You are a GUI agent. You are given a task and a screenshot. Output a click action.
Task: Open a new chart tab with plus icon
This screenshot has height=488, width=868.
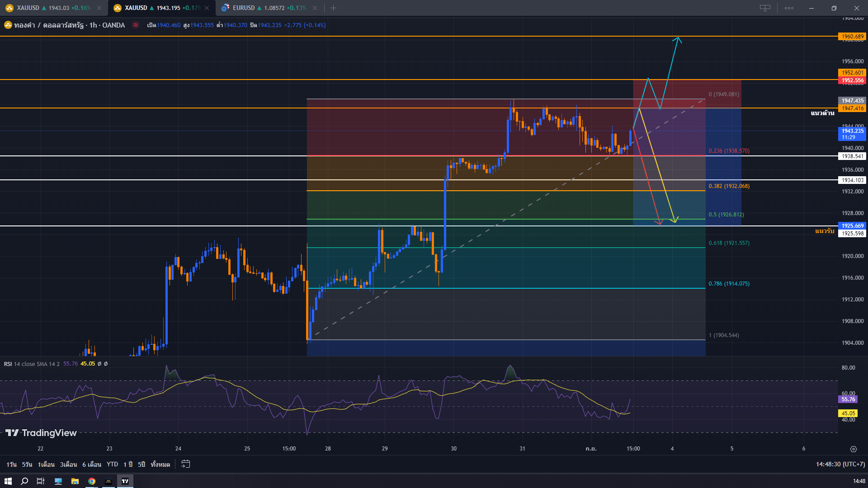[x=333, y=8]
